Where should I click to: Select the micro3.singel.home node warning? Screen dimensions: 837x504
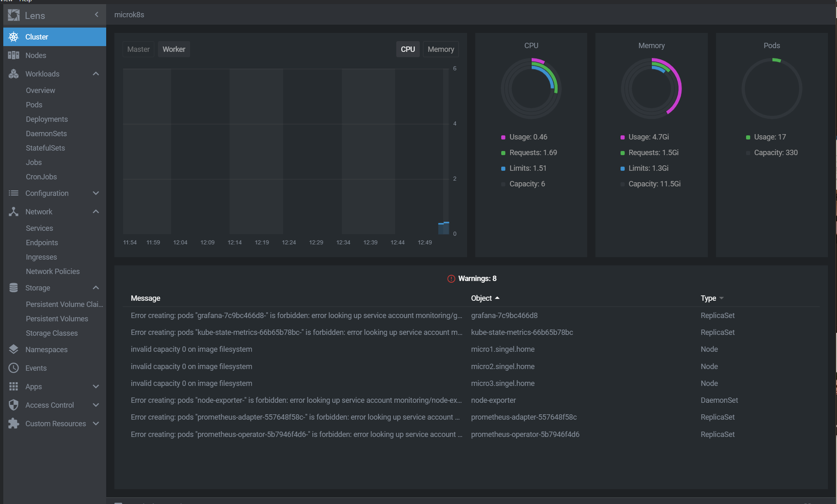(471, 383)
